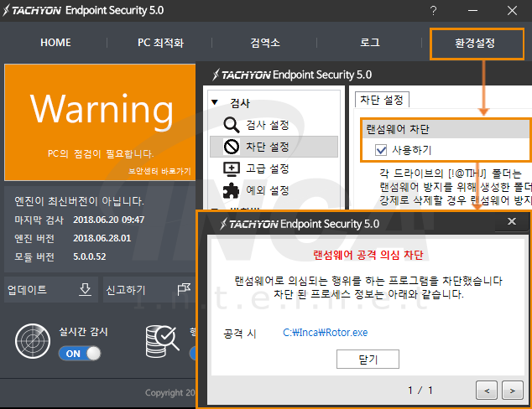Click the block icon beside 차단 설정

[x=232, y=147]
